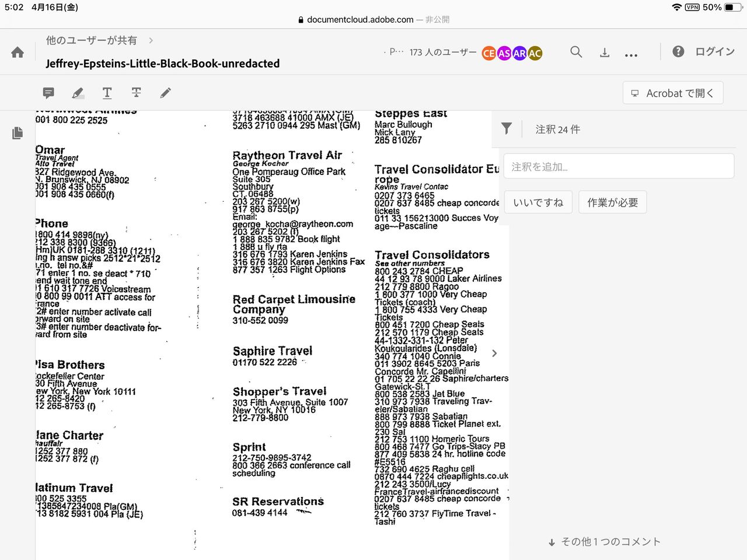Open the 173 人のユーザー list

(443, 52)
